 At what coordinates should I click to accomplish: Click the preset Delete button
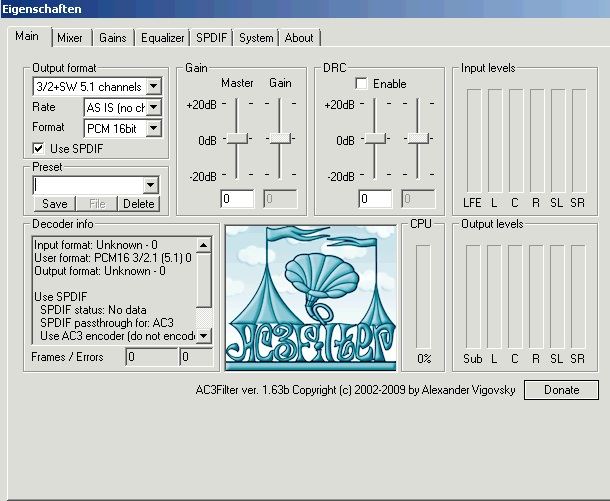coord(139,204)
